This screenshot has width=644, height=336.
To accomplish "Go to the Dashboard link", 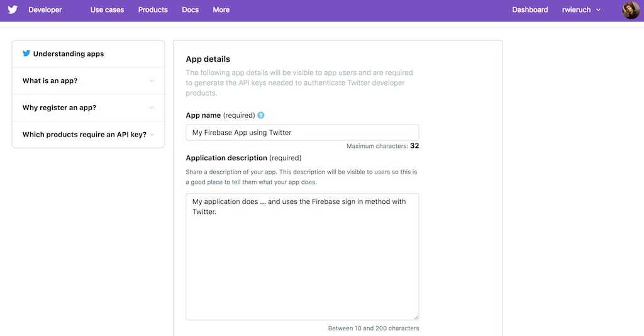I will pos(530,10).
